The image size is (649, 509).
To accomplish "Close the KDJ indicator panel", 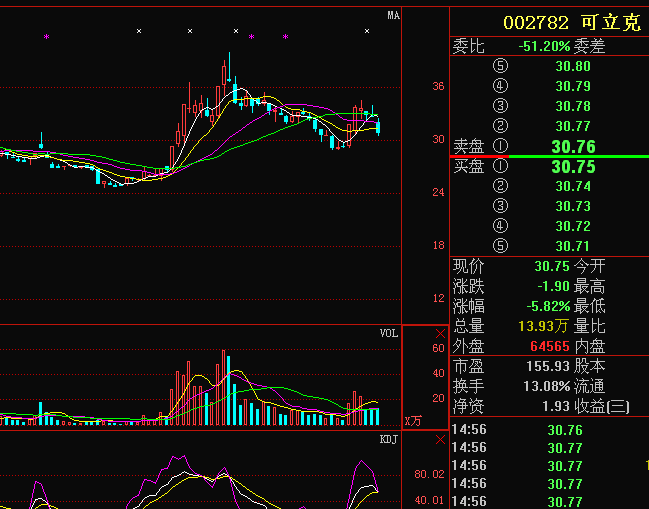I will (439, 440).
